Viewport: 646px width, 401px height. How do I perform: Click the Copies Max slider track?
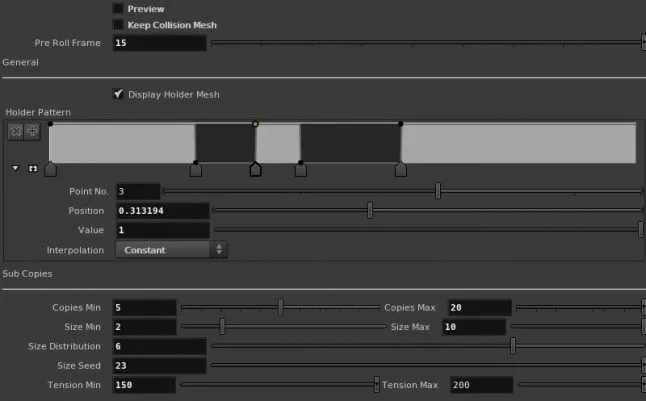pos(579,307)
